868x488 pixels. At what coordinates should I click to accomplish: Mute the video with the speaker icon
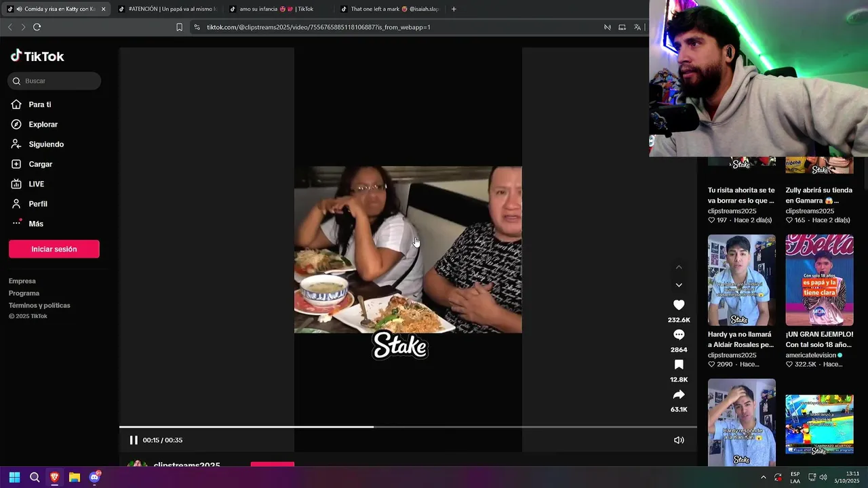pos(679,440)
